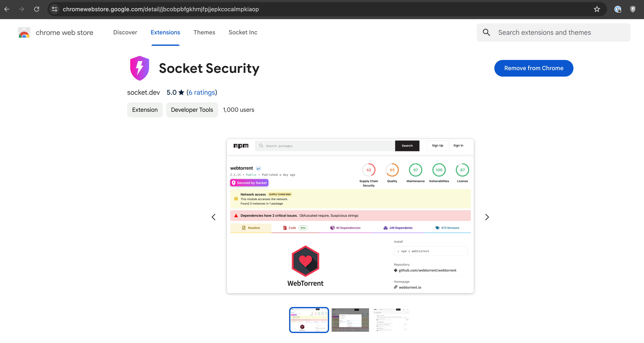Open the Discover tab
Viewport: 644px width, 343px height.
[x=125, y=32]
